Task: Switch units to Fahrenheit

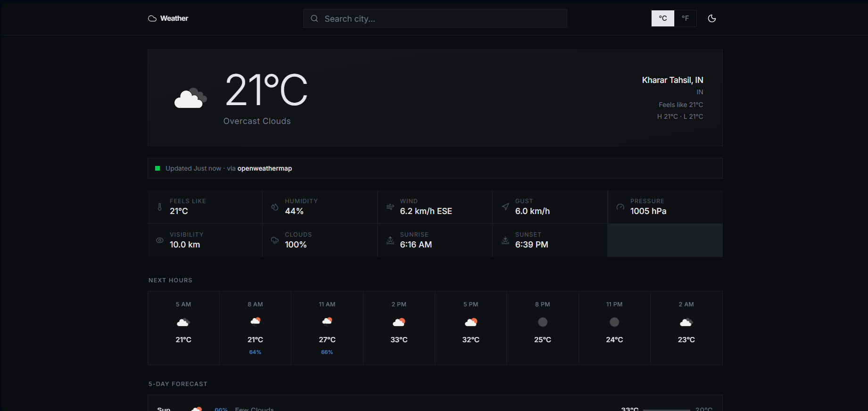Action: tap(685, 18)
